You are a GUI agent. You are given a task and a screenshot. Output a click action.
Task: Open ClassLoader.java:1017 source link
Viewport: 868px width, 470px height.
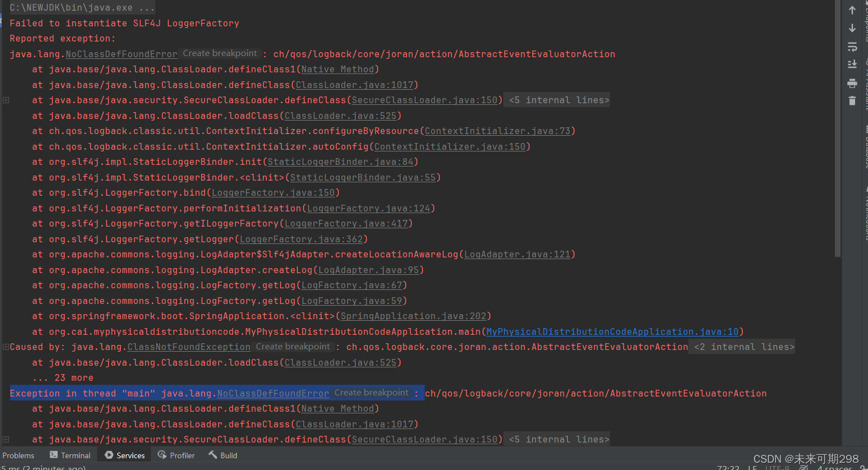pos(355,85)
